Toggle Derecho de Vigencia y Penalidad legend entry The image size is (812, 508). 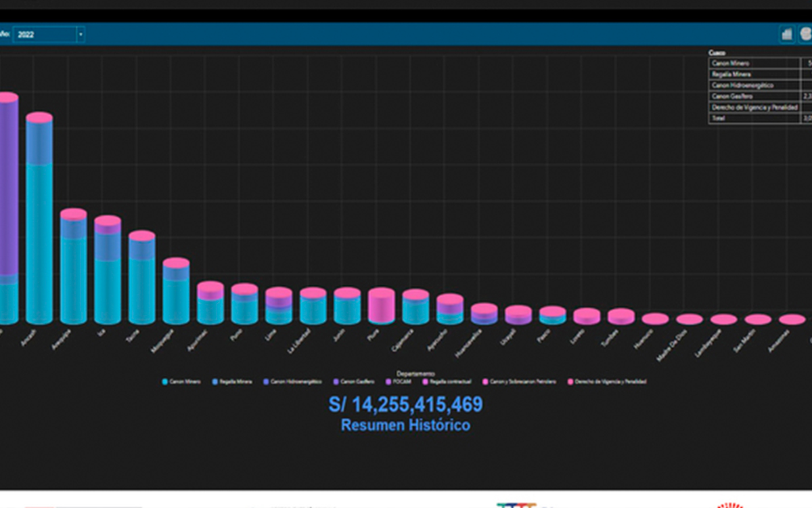pyautogui.click(x=606, y=382)
